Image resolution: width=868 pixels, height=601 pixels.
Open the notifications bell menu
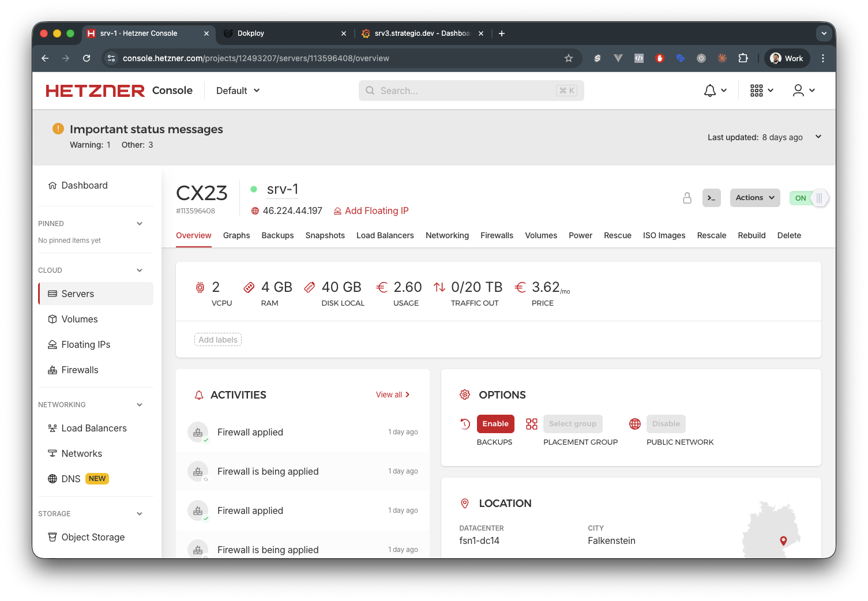[715, 91]
